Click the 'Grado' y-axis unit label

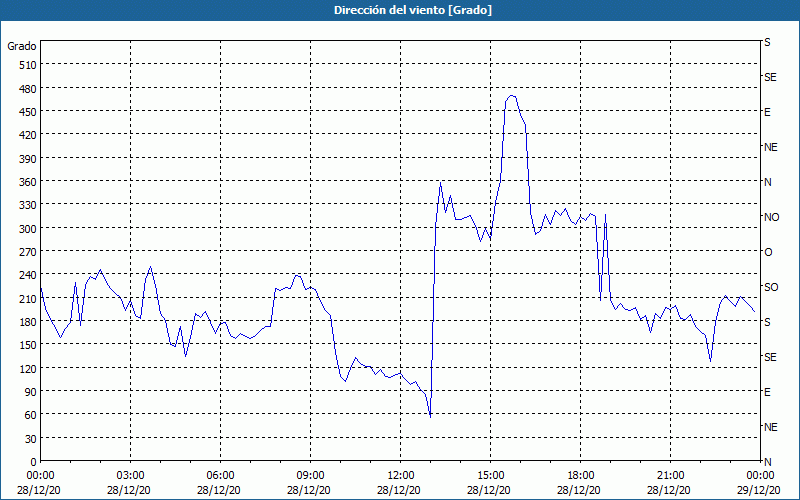pos(22,46)
